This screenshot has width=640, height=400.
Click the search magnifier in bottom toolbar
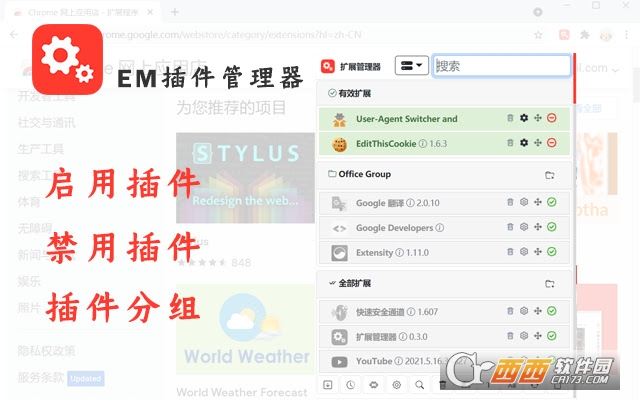click(x=419, y=385)
